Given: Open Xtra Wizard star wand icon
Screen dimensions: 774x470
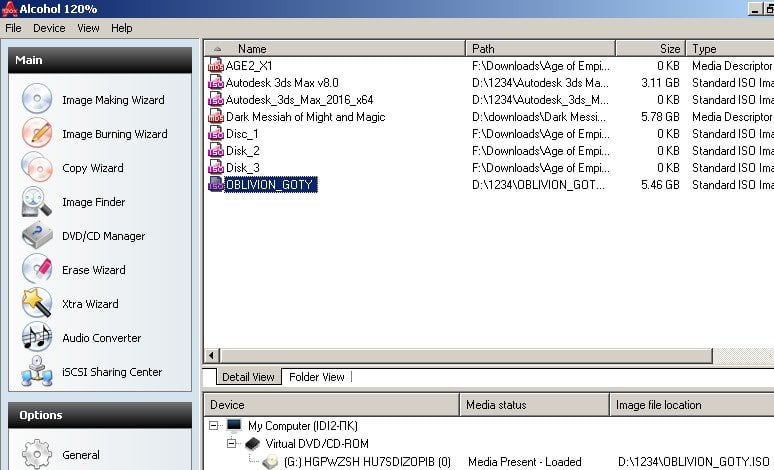Looking at the screenshot, I should 37,303.
